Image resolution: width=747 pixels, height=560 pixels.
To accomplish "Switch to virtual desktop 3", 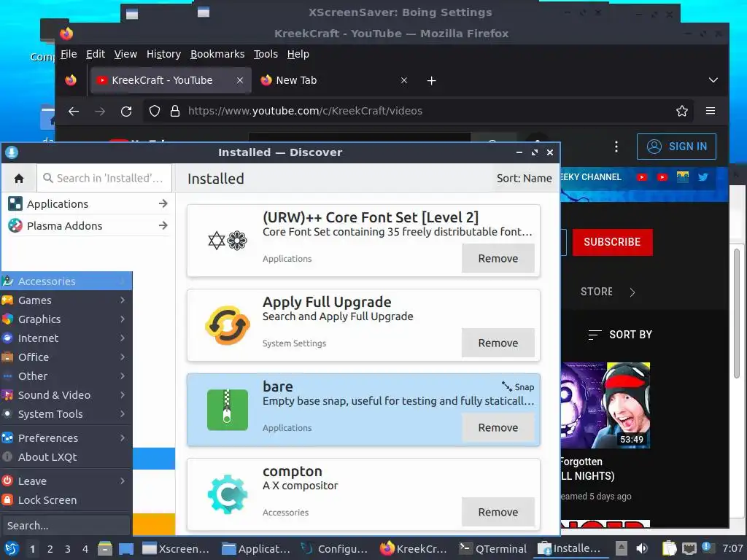I will (x=68, y=548).
